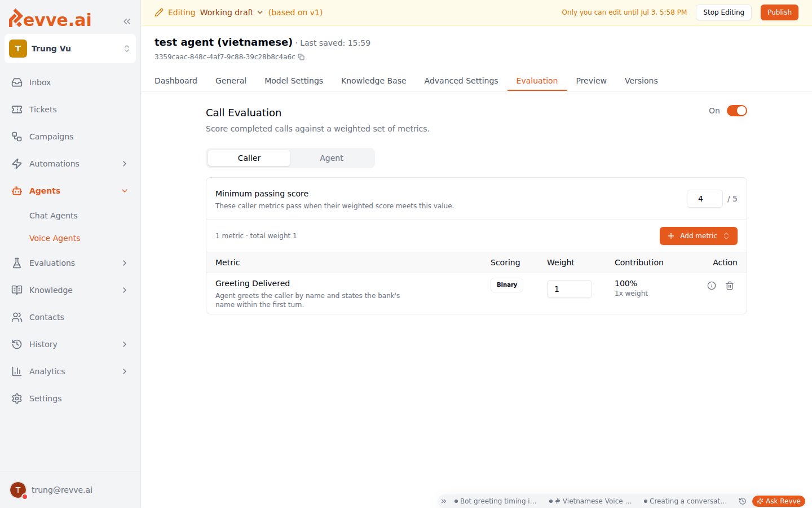Click the pencil Editing icon
This screenshot has height=508, width=812.
pyautogui.click(x=159, y=12)
